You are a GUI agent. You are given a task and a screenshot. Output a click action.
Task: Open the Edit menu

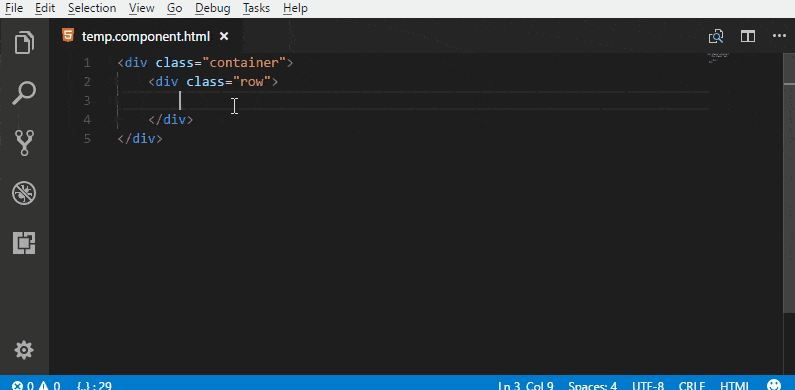coord(45,8)
